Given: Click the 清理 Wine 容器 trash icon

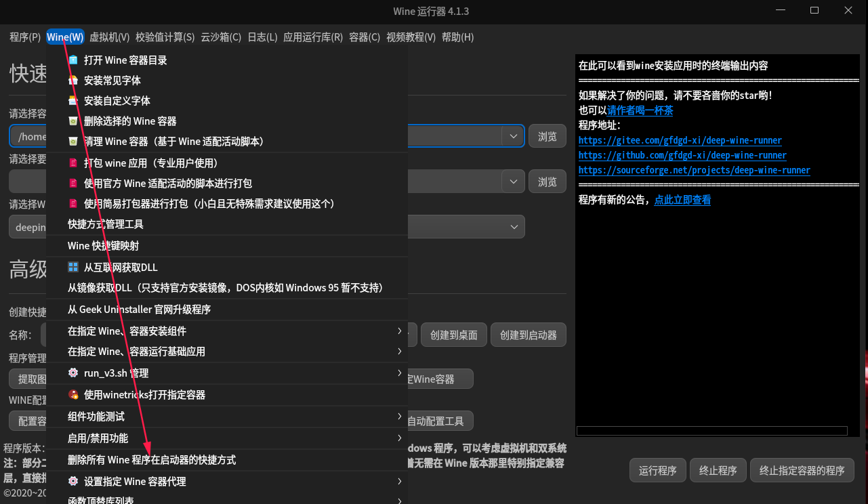Looking at the screenshot, I should tap(73, 142).
